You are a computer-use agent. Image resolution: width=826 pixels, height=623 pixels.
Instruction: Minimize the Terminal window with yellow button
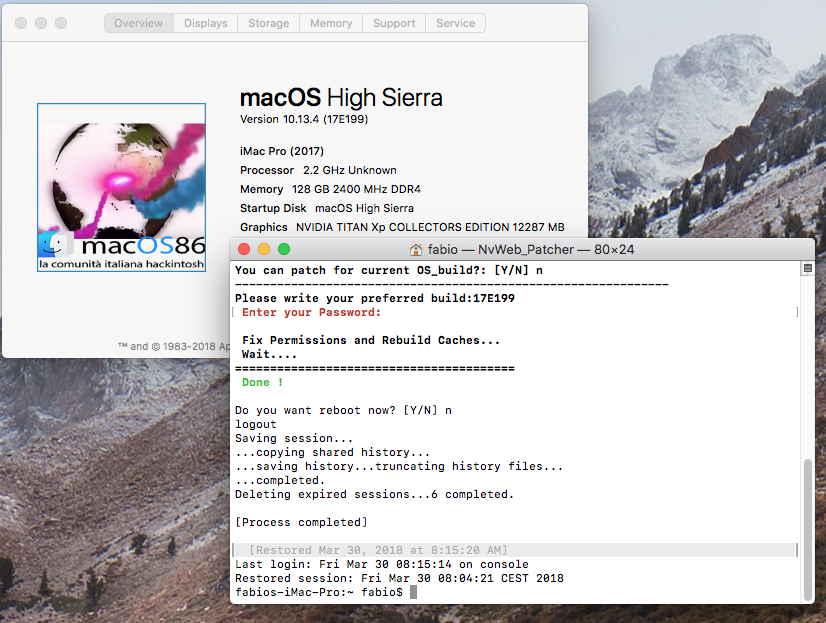pos(264,249)
